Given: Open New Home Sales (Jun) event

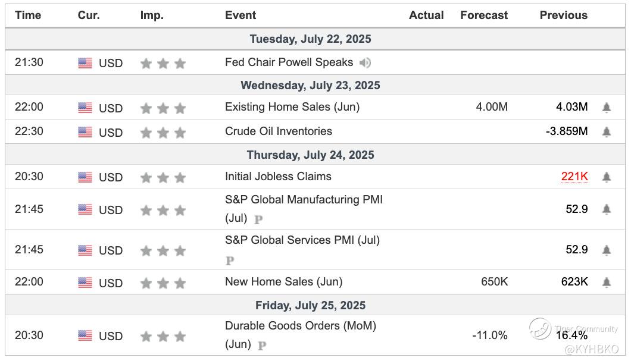Looking at the screenshot, I should pyautogui.click(x=283, y=282).
